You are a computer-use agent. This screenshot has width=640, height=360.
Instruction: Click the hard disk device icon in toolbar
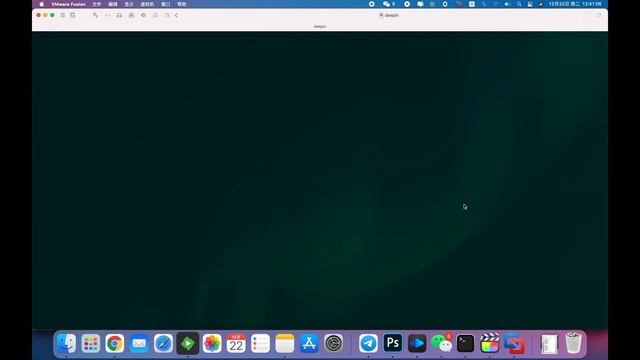pos(119,15)
